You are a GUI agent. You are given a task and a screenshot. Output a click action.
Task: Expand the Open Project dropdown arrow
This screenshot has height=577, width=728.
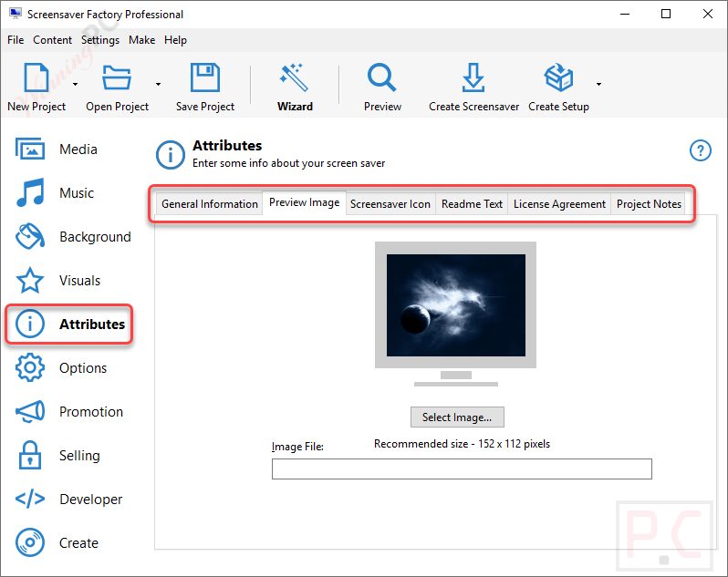pyautogui.click(x=159, y=85)
